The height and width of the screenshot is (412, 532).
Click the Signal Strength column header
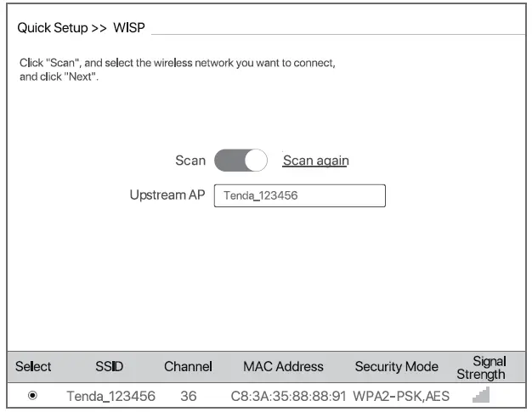pos(481,367)
